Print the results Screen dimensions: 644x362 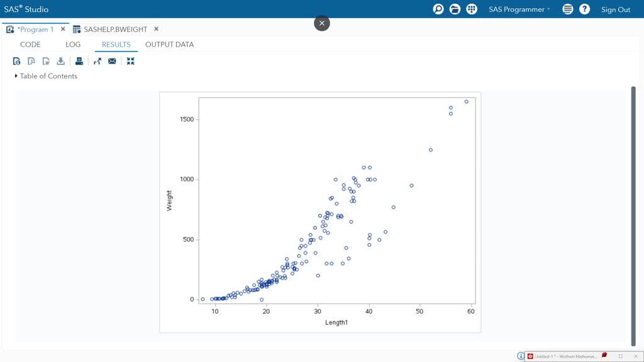tap(79, 61)
